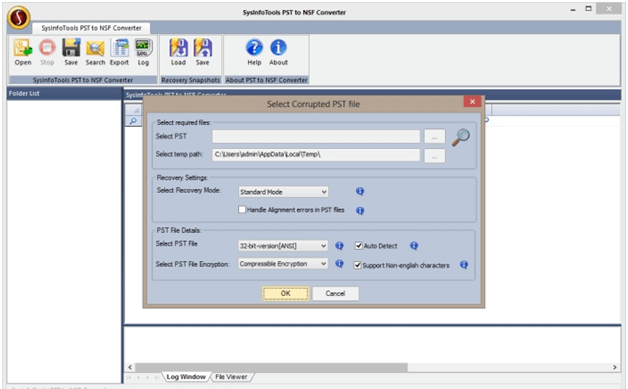Click info icon beside Recovery Mode dropdown
Screen dimensions: 628x389
[x=360, y=191]
